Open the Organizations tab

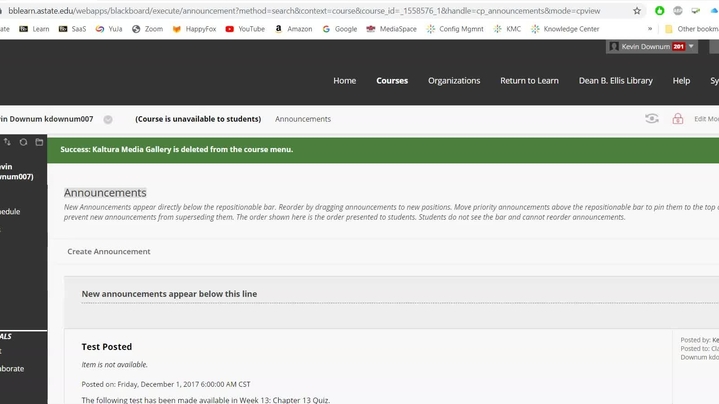[454, 81]
